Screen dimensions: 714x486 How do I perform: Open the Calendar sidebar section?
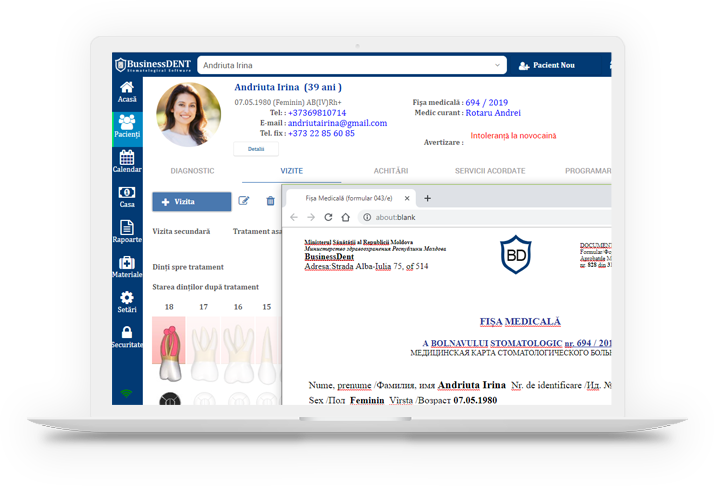pyautogui.click(x=127, y=162)
